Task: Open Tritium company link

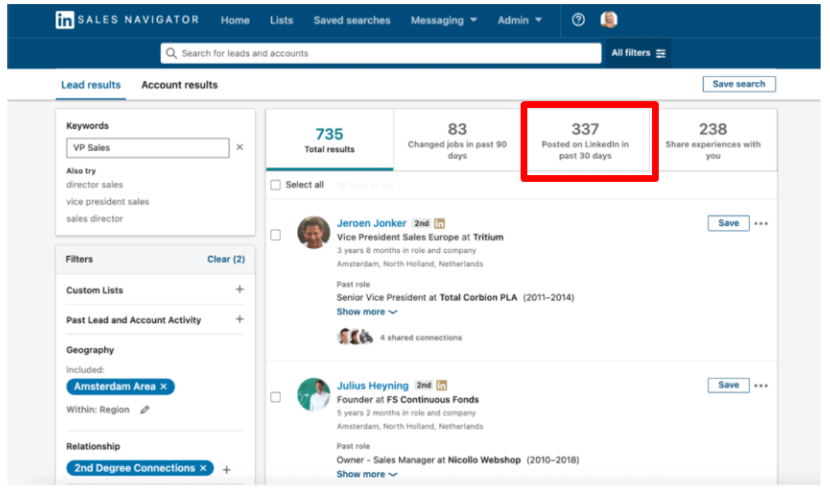Action: [488, 237]
